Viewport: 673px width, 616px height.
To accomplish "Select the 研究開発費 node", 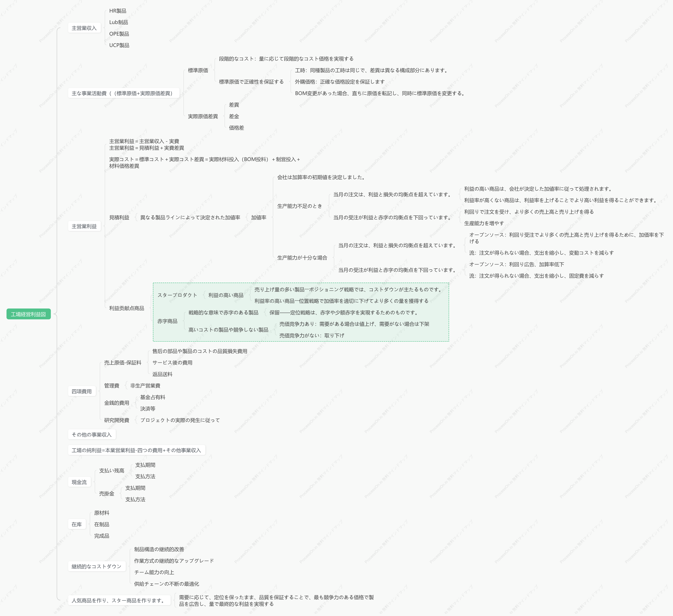I will coord(117,420).
